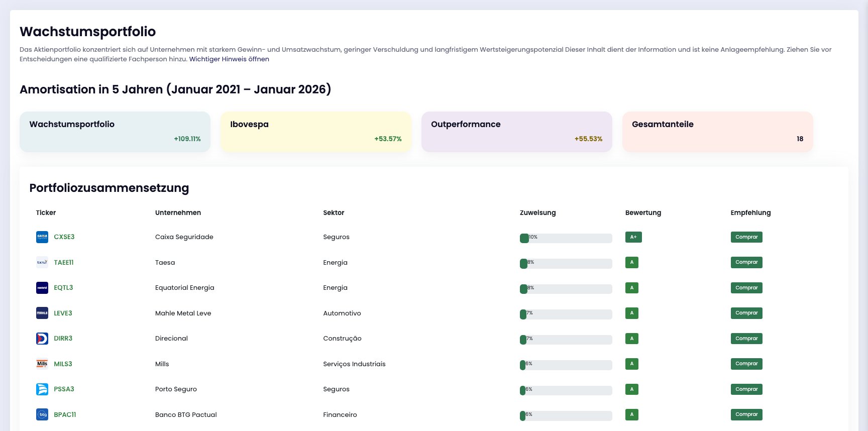Click the Caixa Seguridade logo icon
Viewport: 868px width, 431px height.
click(42, 237)
